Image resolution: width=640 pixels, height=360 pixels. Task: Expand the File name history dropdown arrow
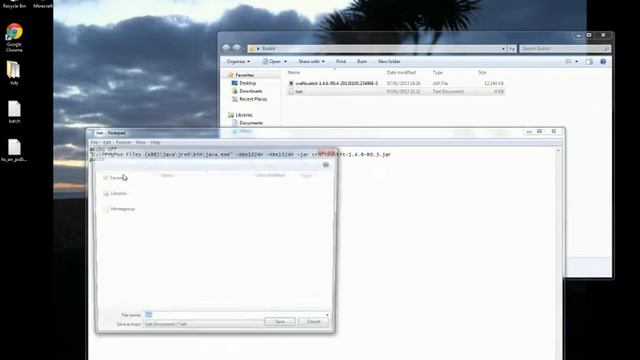click(x=327, y=315)
